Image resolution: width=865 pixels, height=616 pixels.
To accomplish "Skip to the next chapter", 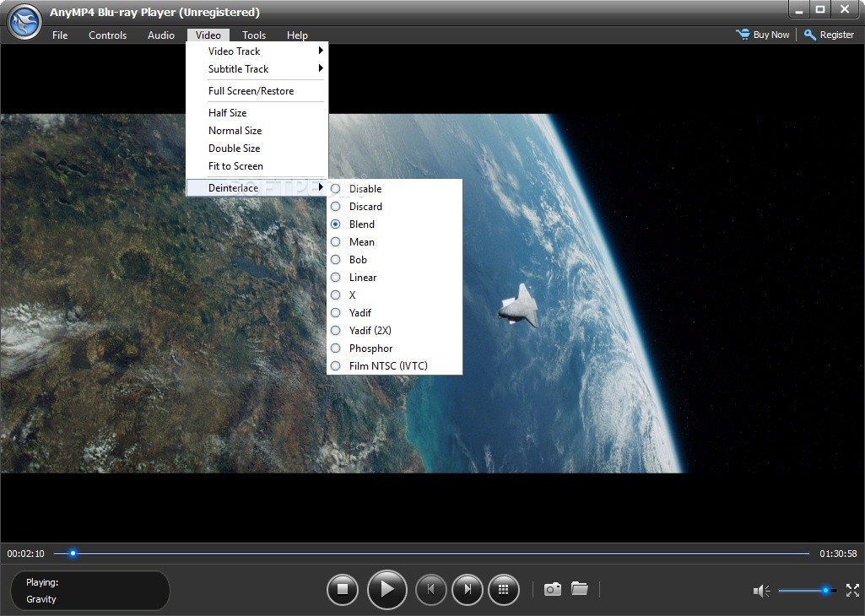I will tap(468, 589).
